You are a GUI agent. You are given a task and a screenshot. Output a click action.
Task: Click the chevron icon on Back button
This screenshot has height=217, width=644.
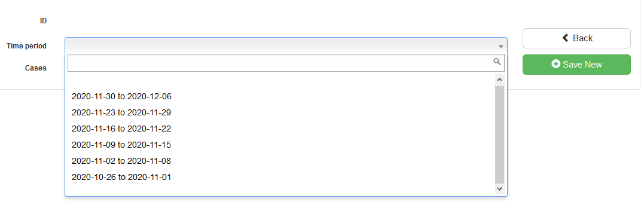565,38
